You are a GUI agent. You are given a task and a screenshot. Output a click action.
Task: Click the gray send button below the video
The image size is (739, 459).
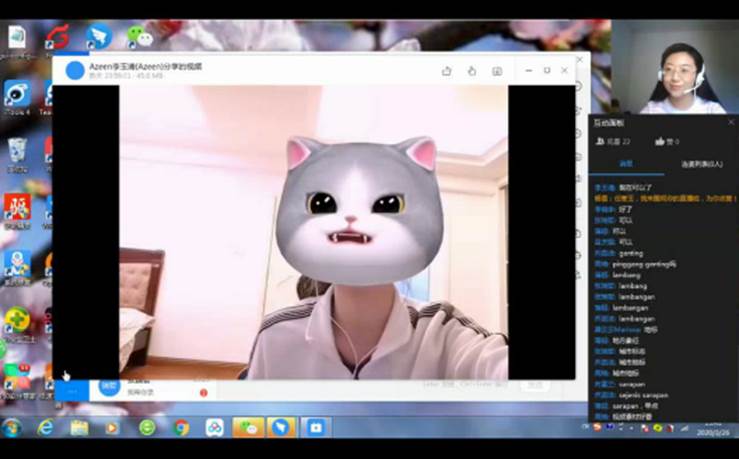[x=535, y=385]
